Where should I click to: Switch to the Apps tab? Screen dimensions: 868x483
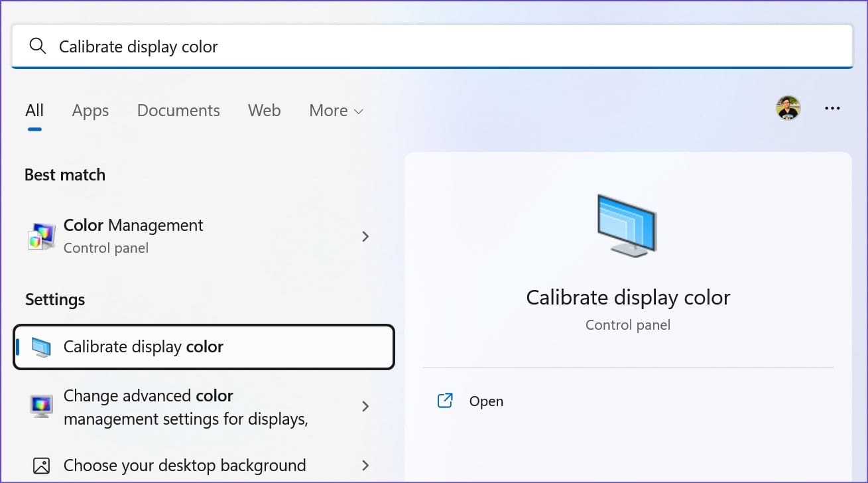(x=90, y=110)
